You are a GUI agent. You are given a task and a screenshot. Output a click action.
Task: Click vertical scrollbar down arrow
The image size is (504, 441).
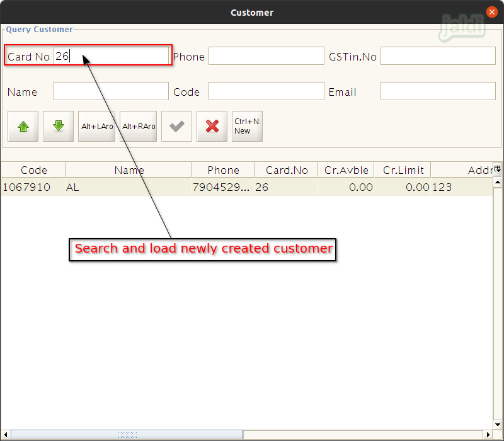click(498, 424)
